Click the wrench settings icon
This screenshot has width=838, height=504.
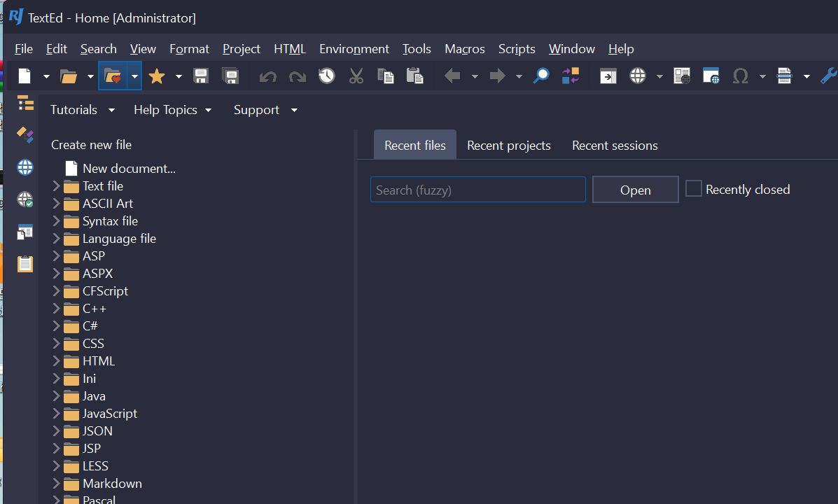point(828,76)
